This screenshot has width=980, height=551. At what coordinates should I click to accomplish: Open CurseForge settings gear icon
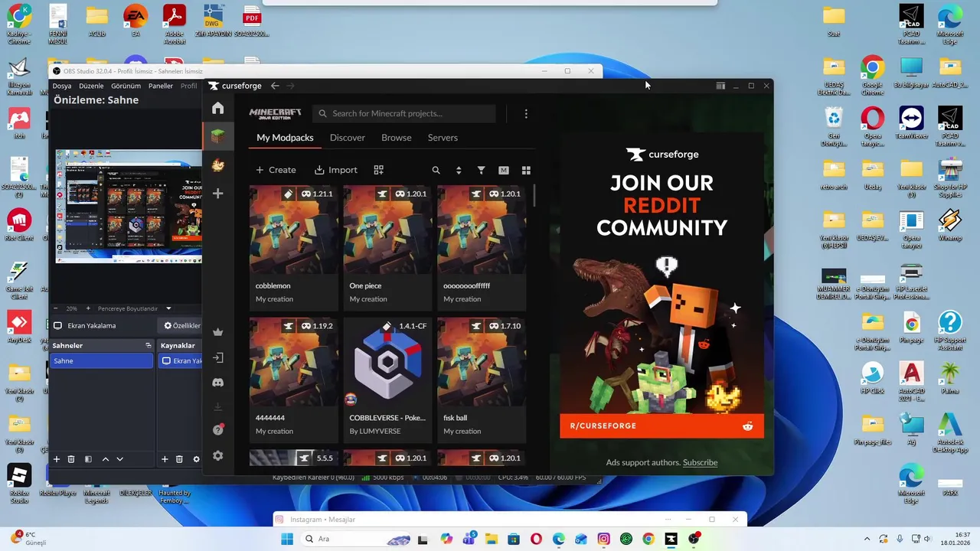[218, 455]
